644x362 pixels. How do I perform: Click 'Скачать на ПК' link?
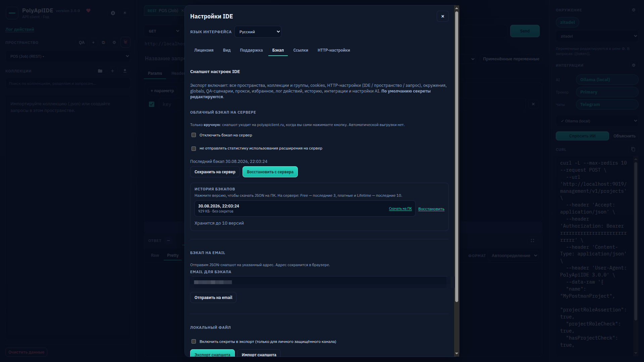[x=400, y=209]
